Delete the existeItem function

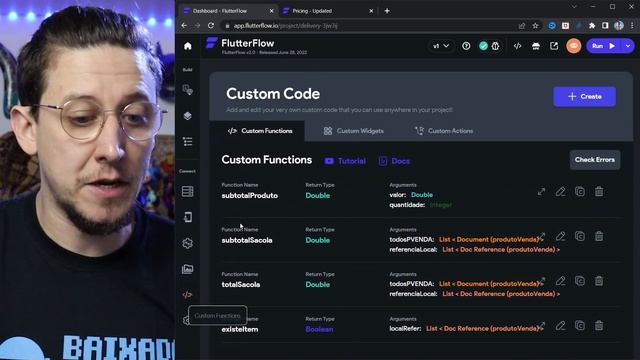click(x=599, y=325)
